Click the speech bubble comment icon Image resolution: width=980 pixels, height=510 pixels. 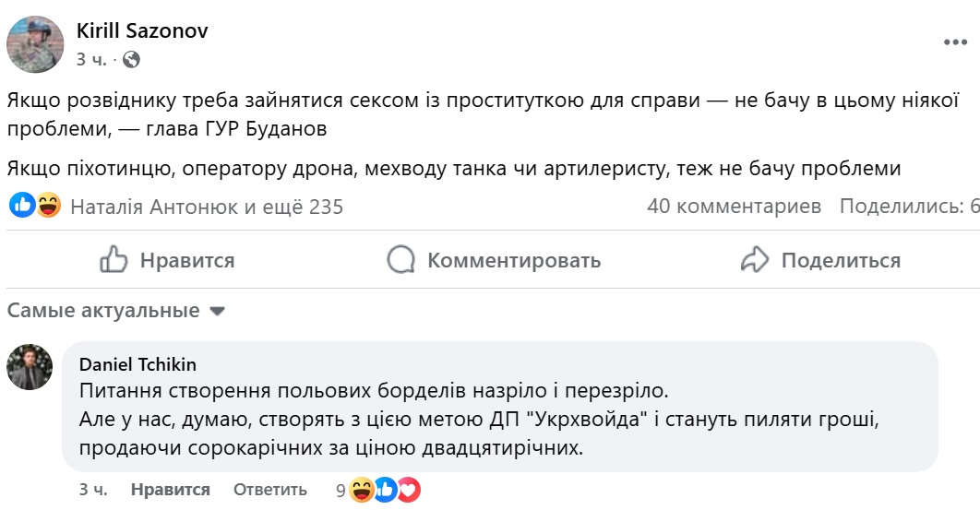point(400,260)
